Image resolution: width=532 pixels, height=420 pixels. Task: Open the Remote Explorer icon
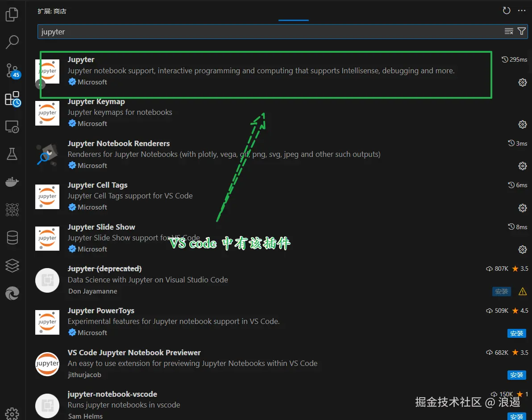12,126
